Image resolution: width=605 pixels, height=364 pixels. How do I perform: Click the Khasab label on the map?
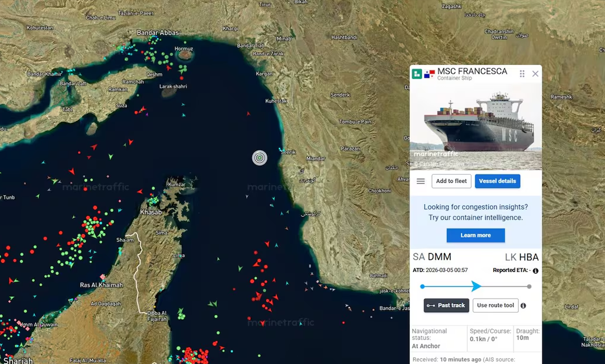pos(151,212)
